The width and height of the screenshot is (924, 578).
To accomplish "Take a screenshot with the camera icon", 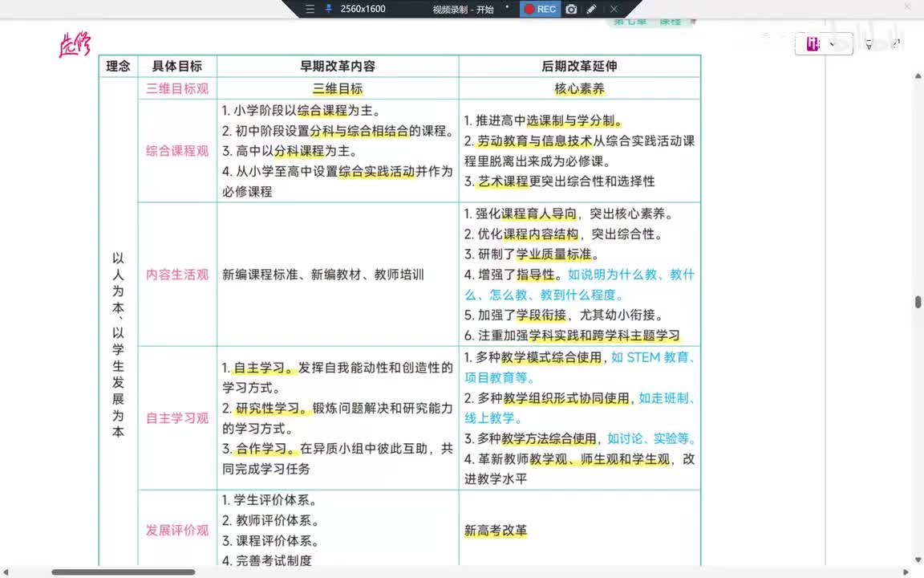I will pyautogui.click(x=571, y=9).
